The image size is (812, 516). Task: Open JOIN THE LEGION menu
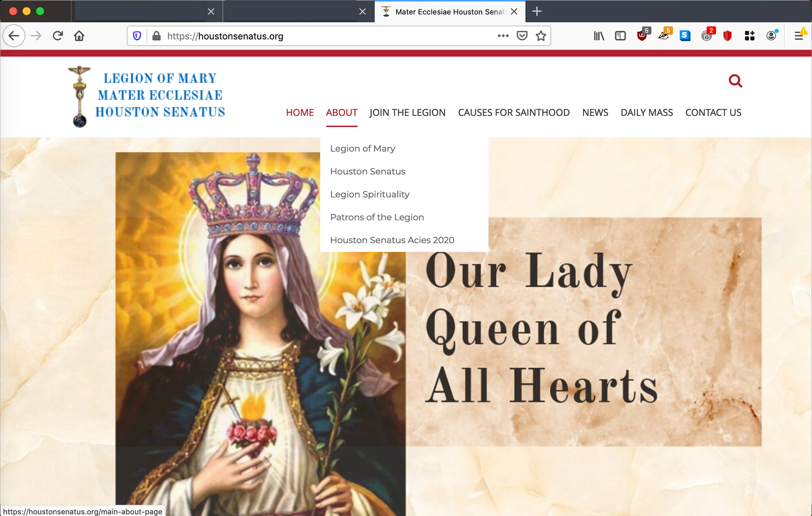point(407,113)
